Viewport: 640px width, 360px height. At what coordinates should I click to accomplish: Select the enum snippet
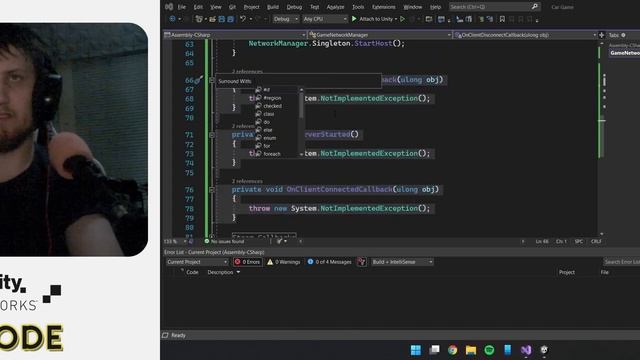tap(277, 138)
